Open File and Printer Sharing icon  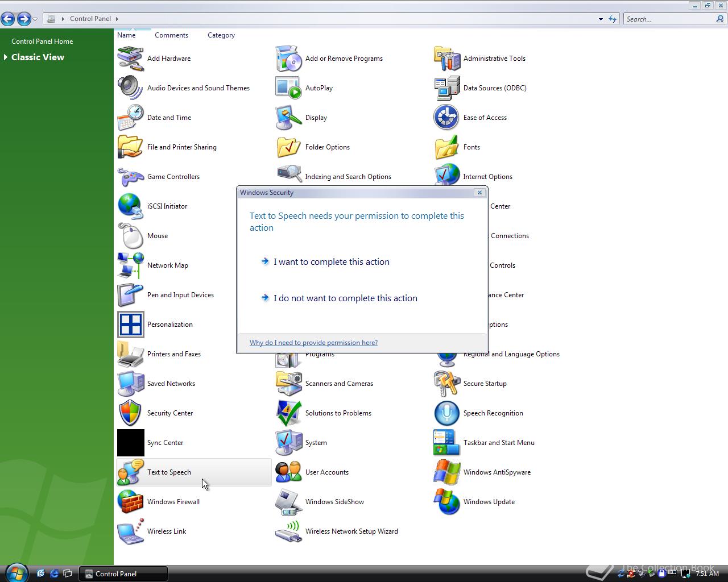click(x=130, y=147)
